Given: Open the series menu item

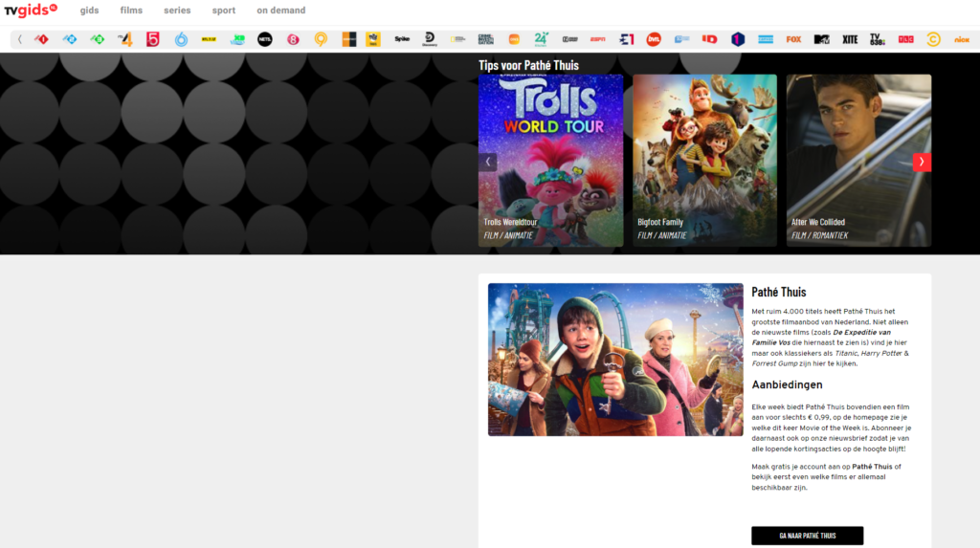Looking at the screenshot, I should (x=177, y=10).
